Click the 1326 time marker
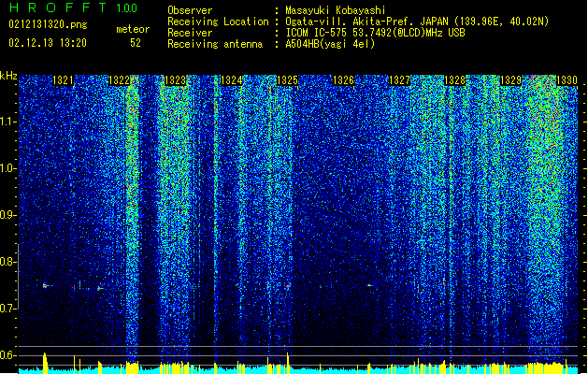 click(343, 80)
